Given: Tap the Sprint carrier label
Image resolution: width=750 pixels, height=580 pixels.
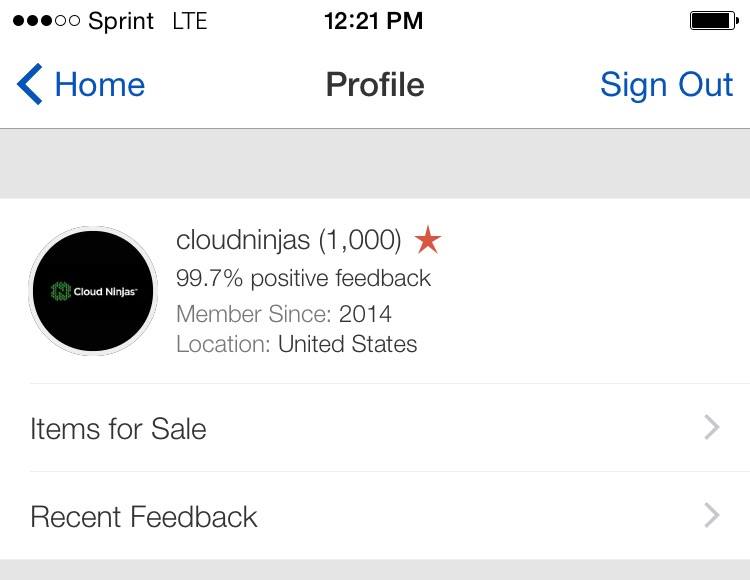Looking at the screenshot, I should pos(121,22).
